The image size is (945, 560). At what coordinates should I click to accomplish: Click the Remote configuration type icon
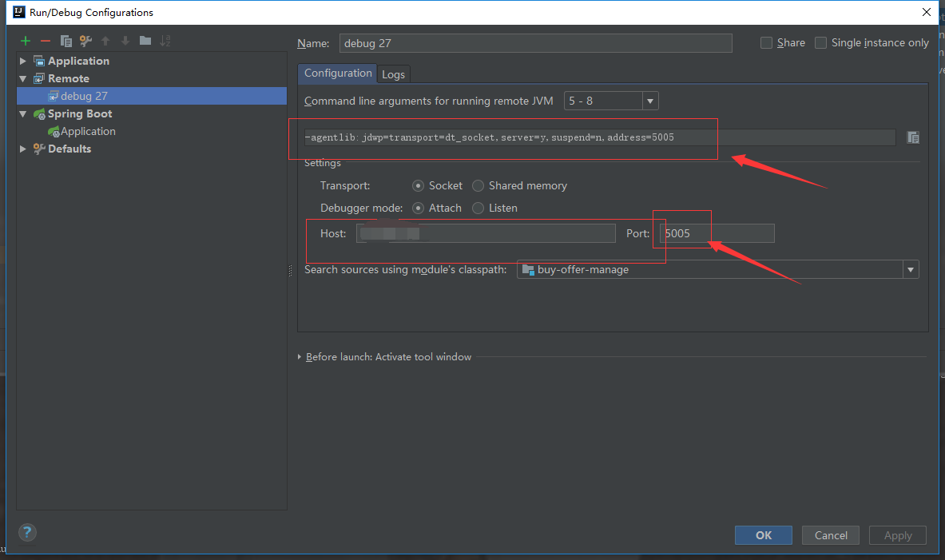[39, 78]
